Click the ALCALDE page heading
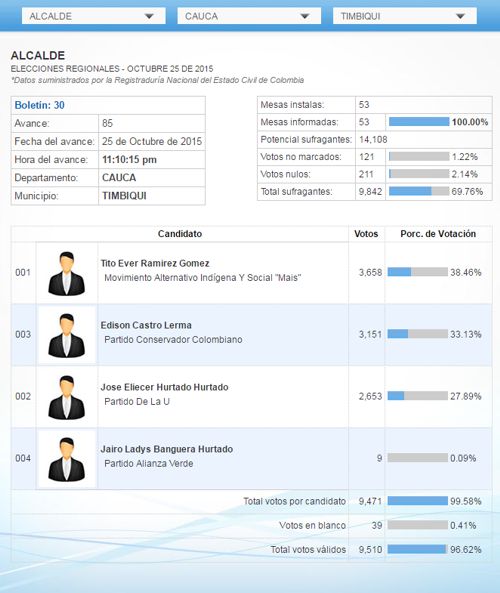The width and height of the screenshot is (500, 593). click(x=38, y=56)
